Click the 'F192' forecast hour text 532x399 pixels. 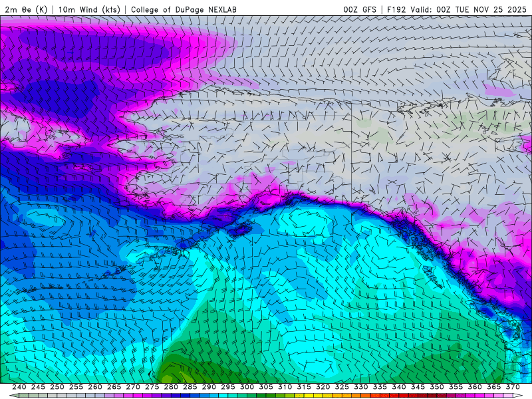coord(396,9)
